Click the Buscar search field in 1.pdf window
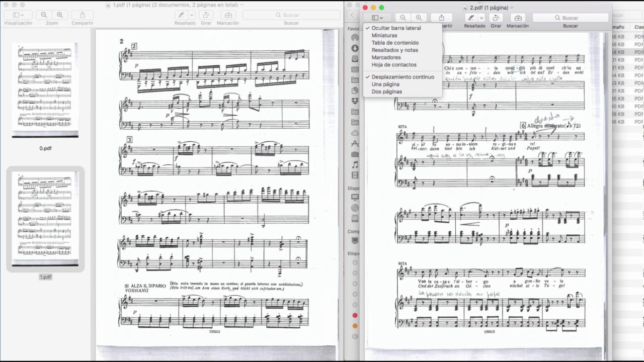The image size is (644, 362). coord(291,15)
